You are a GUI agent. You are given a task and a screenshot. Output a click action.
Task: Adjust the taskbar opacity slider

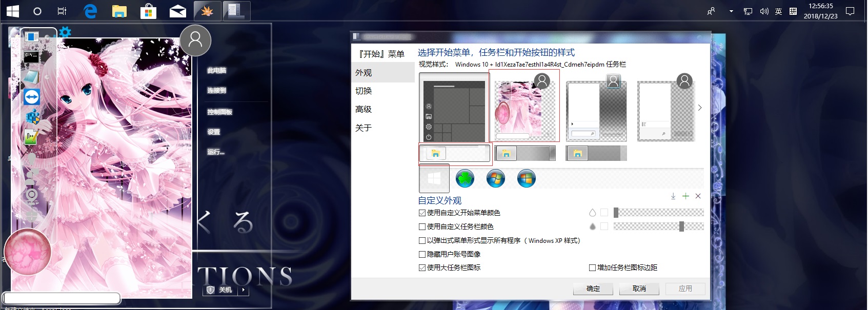(x=658, y=226)
